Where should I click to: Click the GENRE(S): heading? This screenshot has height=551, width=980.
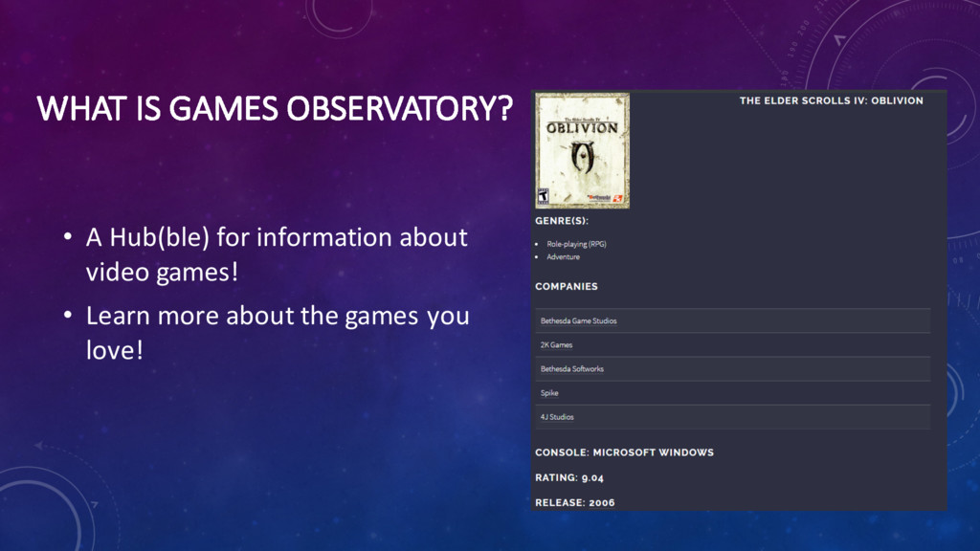[561, 221]
